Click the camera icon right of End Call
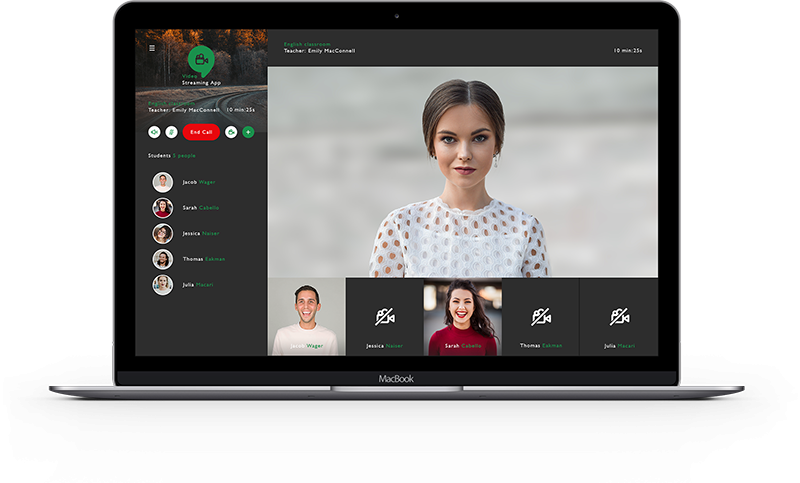 (x=231, y=132)
